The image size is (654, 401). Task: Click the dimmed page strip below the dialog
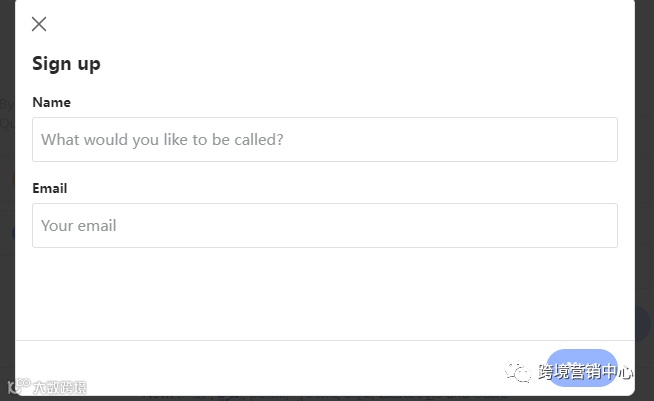click(300, 398)
